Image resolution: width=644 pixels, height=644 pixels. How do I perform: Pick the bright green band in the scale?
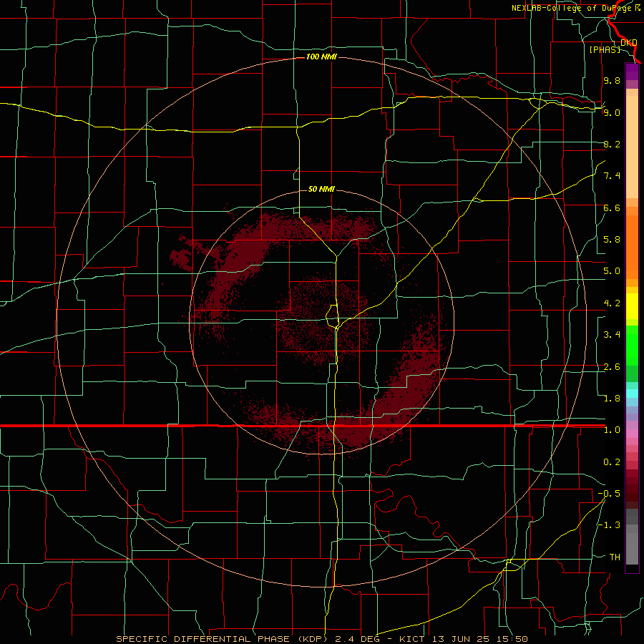point(632,346)
